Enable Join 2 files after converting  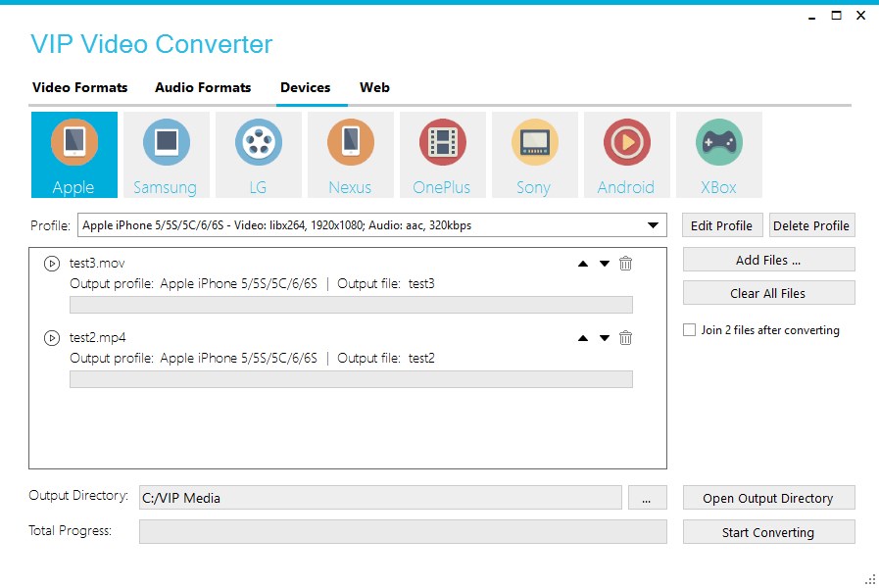click(x=690, y=329)
